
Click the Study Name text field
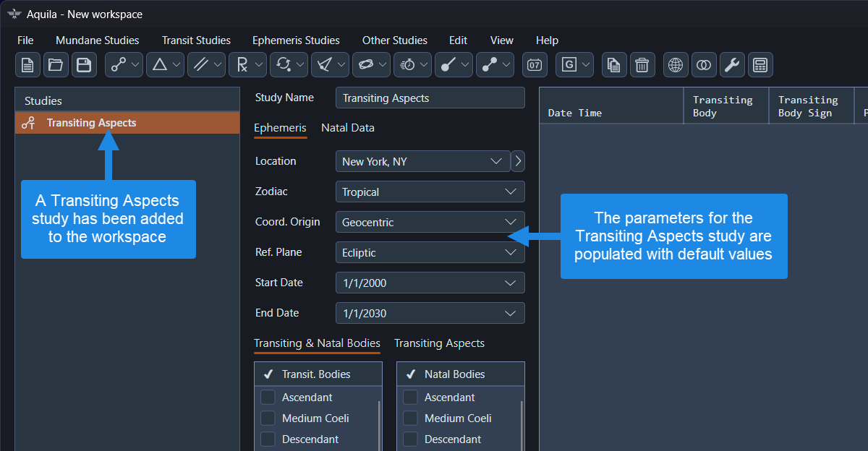pyautogui.click(x=430, y=98)
